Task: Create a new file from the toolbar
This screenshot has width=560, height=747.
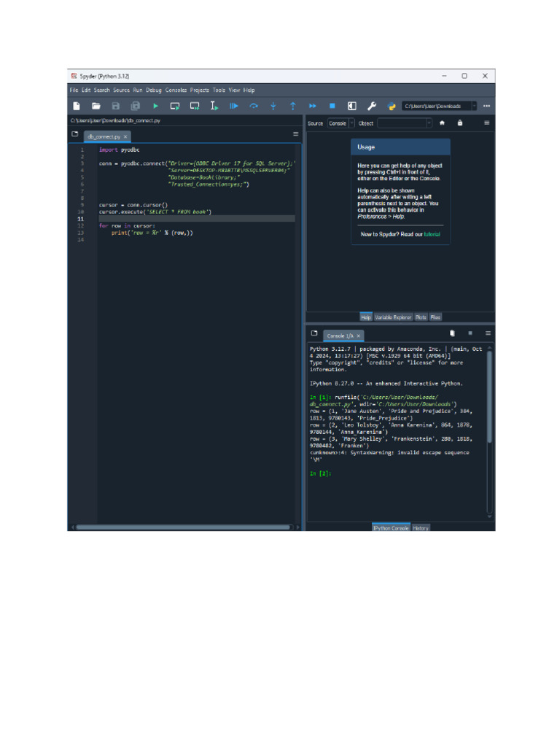Action: (x=76, y=106)
